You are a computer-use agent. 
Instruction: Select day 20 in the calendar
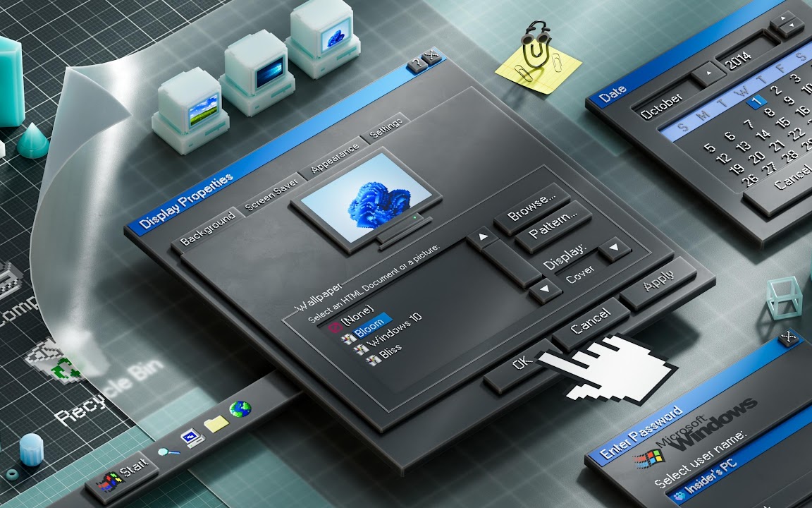(x=757, y=157)
